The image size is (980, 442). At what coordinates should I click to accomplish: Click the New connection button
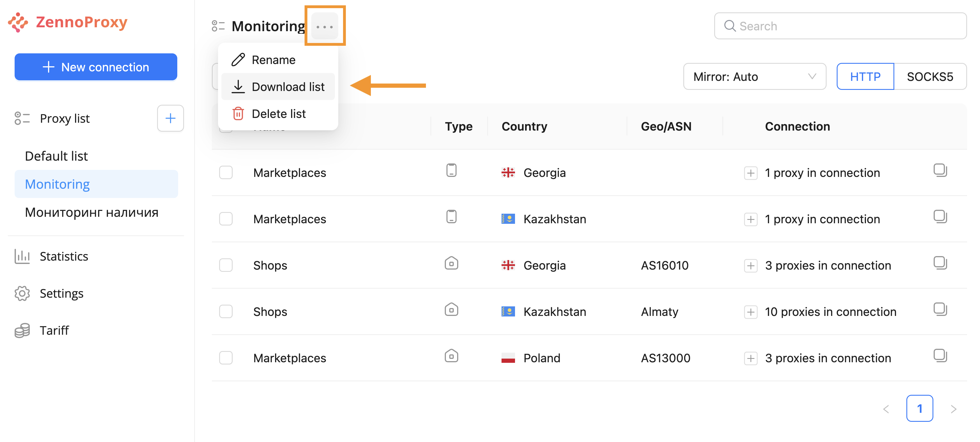(x=96, y=67)
